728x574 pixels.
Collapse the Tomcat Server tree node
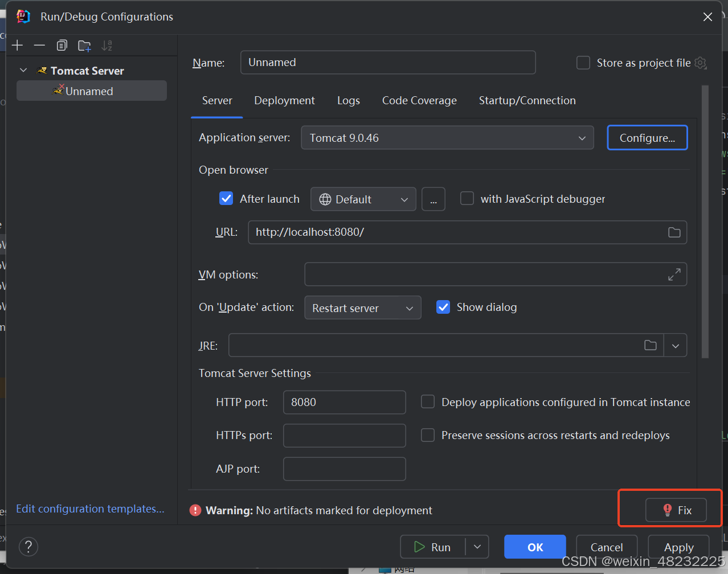[23, 71]
